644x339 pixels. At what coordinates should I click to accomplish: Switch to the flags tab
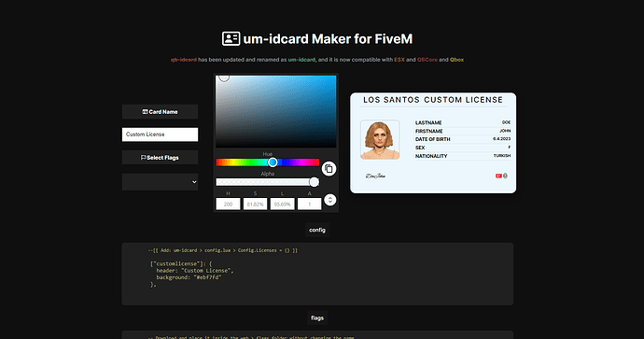[x=317, y=318]
